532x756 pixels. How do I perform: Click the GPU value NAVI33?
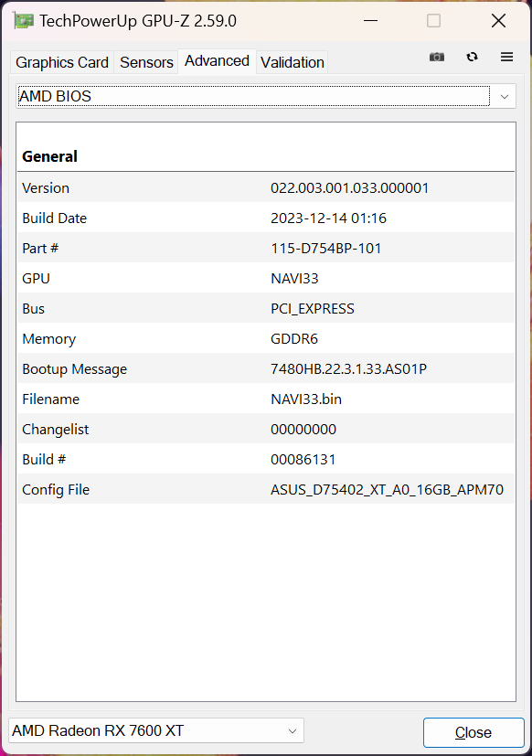[294, 279]
